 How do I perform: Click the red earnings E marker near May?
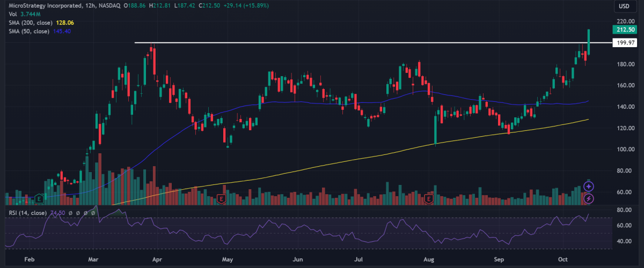[x=221, y=199]
